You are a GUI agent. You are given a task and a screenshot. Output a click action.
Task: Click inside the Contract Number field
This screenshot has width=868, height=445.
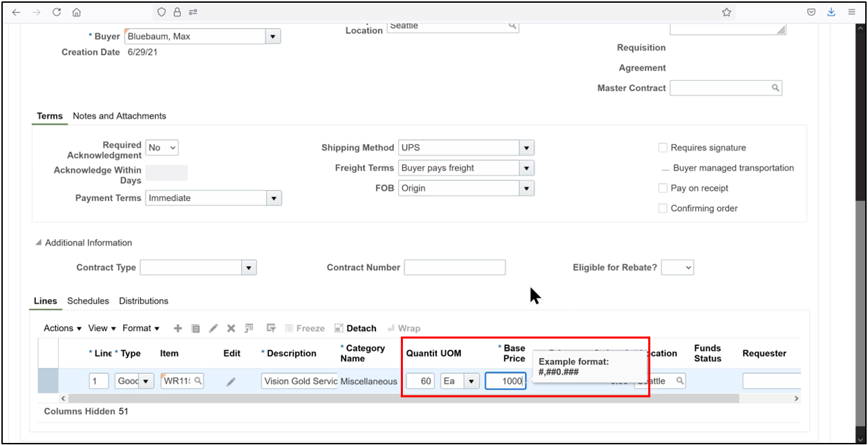coord(455,267)
